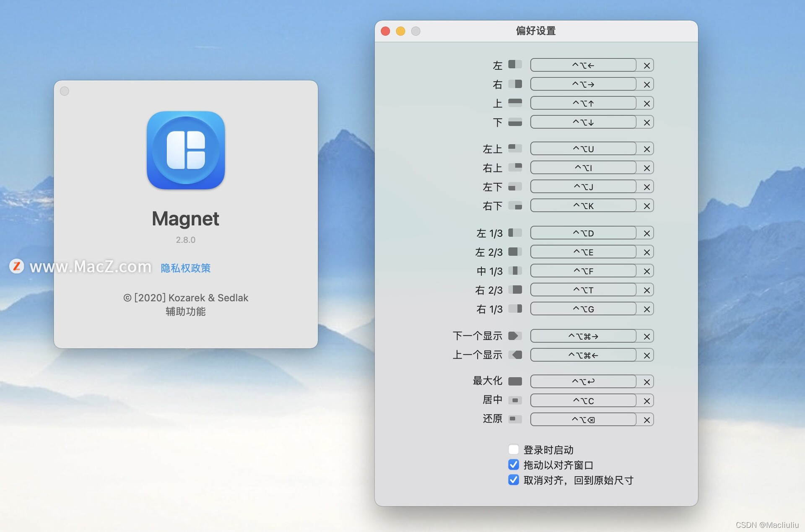Open the privacy policy link
This screenshot has height=532, width=805.
click(x=186, y=268)
